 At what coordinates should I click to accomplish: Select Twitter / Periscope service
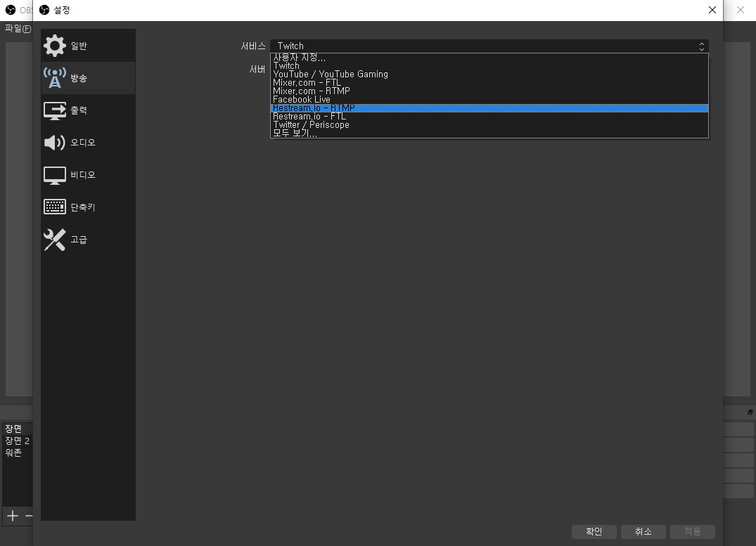489,125
